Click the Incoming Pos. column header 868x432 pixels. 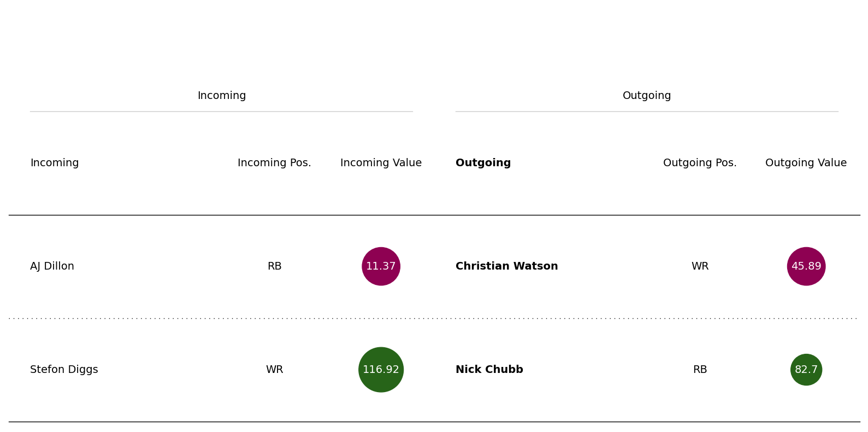(274, 163)
